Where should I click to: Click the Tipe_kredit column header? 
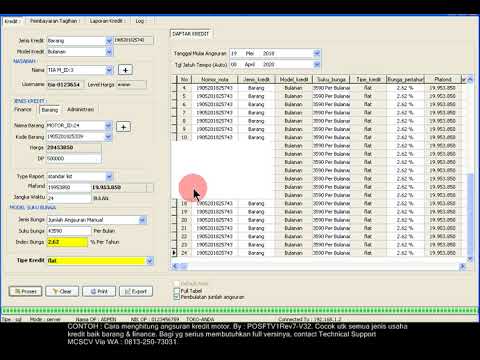[x=368, y=79]
